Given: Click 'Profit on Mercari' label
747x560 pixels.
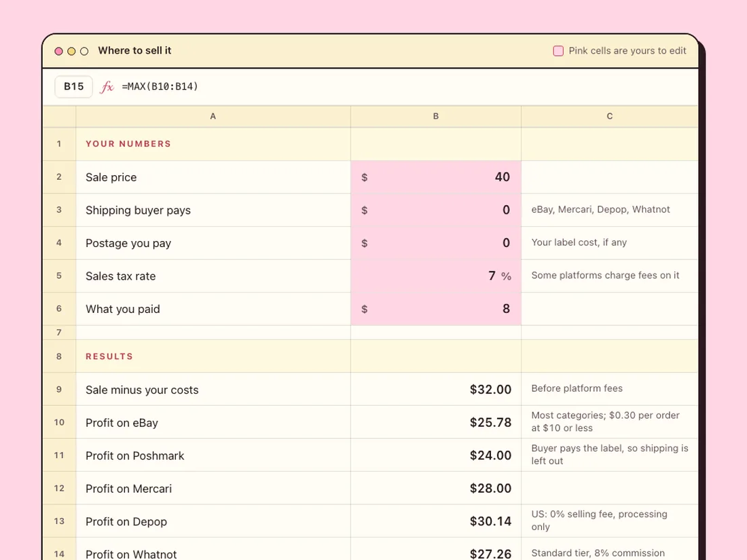Looking at the screenshot, I should coord(128,489).
